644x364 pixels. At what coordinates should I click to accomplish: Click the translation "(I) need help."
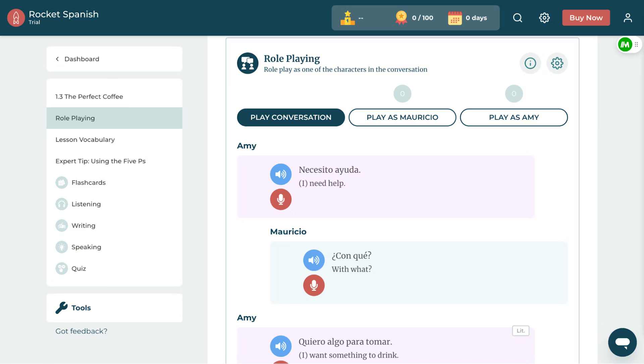(x=322, y=183)
